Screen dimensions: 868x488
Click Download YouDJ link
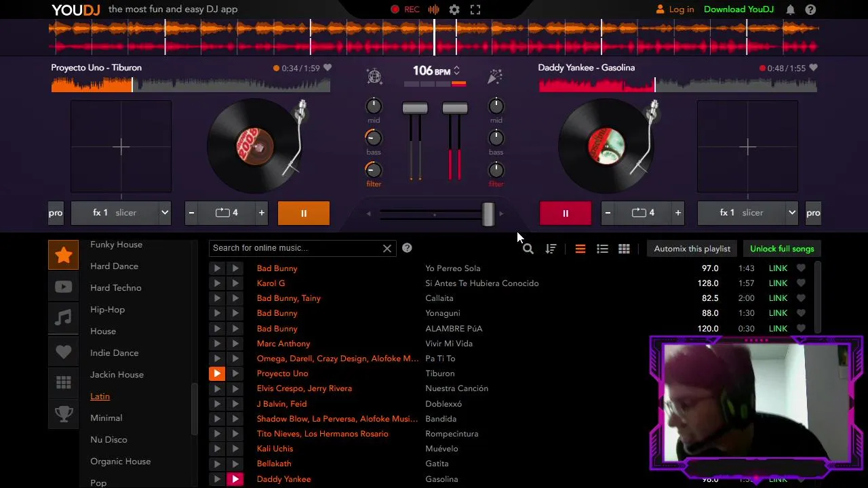click(x=738, y=9)
